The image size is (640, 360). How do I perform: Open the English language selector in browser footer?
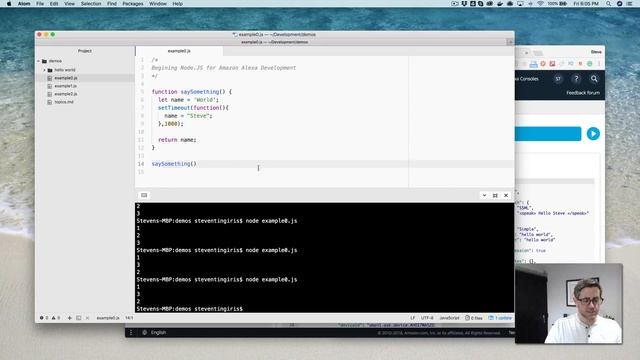pyautogui.click(x=158, y=333)
